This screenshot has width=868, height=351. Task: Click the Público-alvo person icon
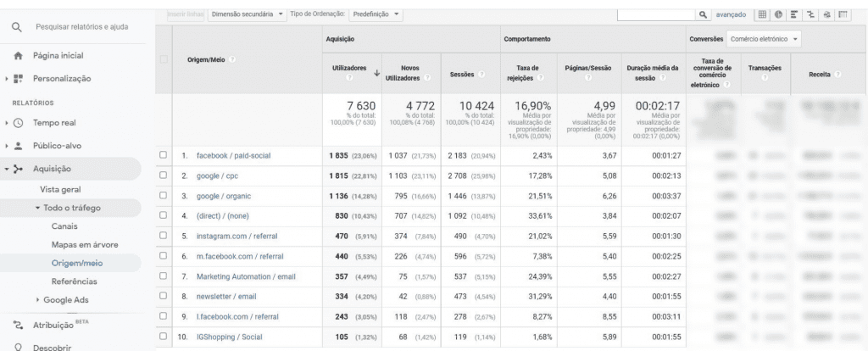pos(19,146)
